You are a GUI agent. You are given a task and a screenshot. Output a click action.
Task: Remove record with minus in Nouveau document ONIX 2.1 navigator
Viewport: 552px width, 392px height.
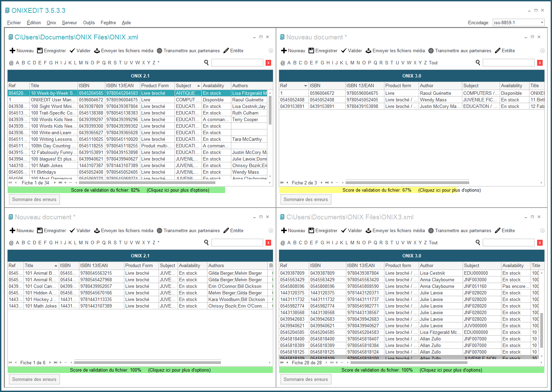(66, 362)
